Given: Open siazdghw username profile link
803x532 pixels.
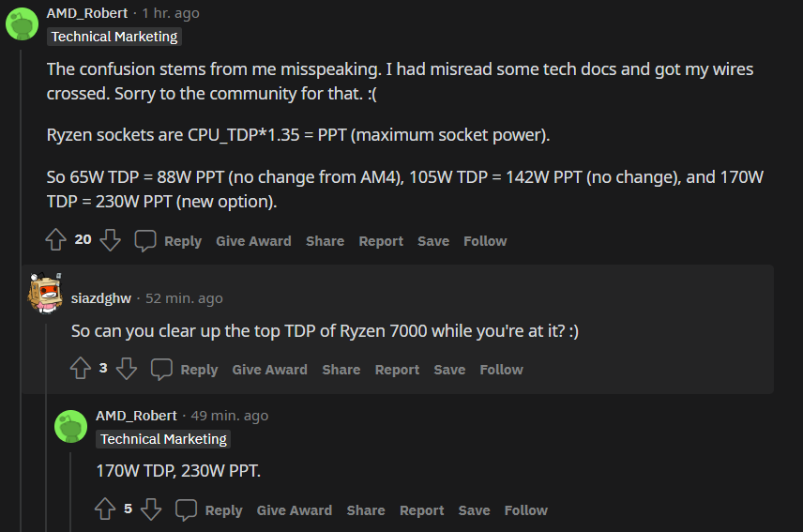Looking at the screenshot, I should click(x=100, y=298).
